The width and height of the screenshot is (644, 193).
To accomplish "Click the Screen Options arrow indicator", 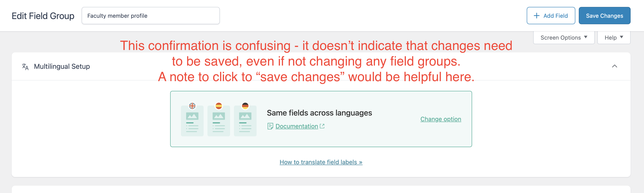I will click(x=585, y=37).
